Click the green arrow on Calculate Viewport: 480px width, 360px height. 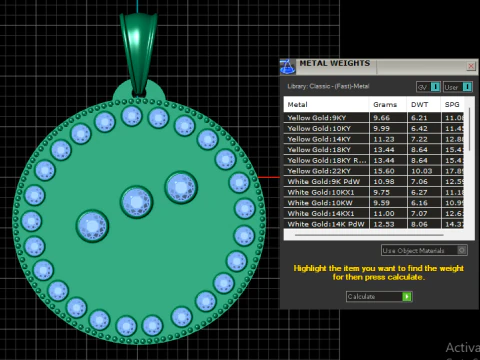pos(407,296)
